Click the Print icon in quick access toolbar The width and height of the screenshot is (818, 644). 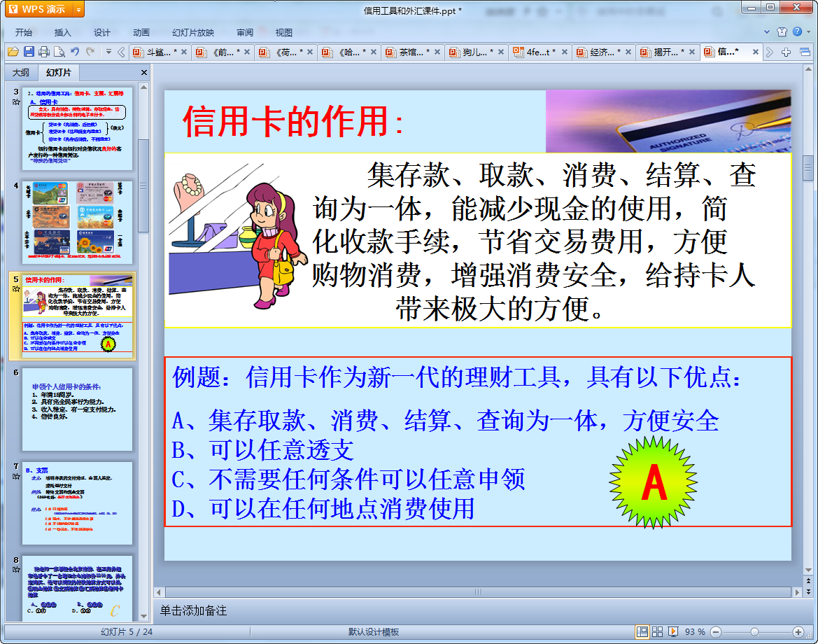click(43, 52)
